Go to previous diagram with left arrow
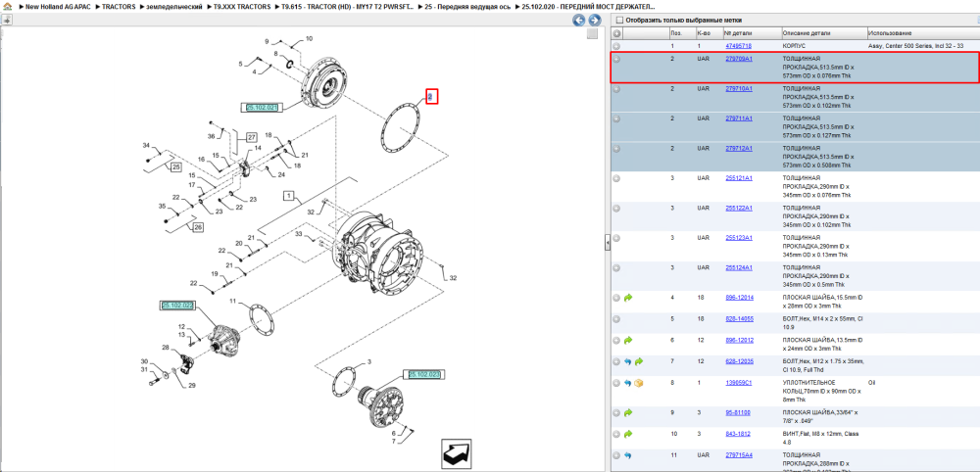Image resolution: width=980 pixels, height=472 pixels. coord(579,20)
